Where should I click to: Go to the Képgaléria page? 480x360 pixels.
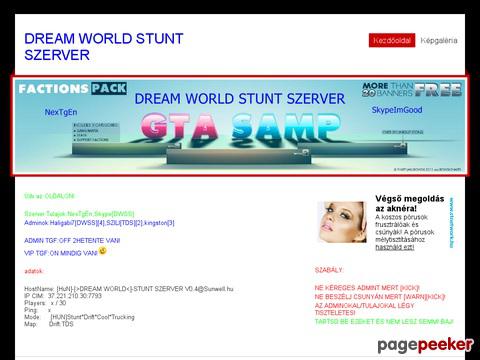pyautogui.click(x=439, y=40)
